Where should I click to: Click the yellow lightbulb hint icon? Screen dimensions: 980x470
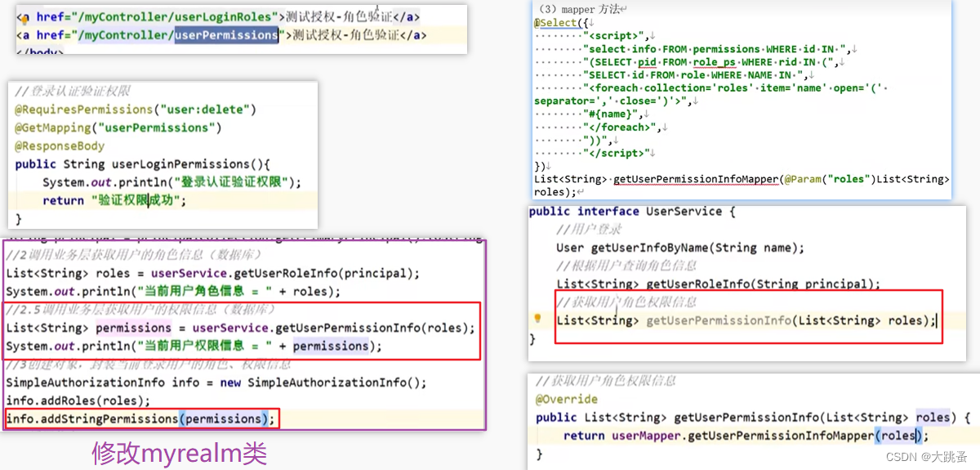537,320
